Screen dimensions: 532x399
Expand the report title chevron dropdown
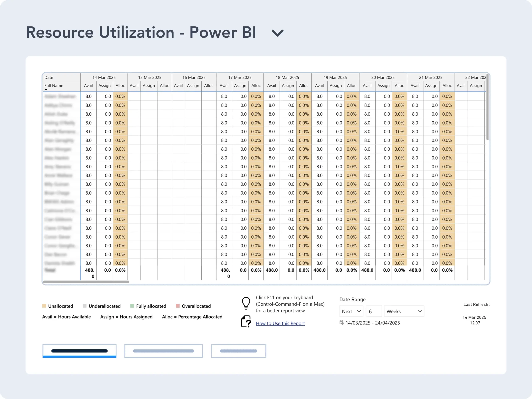click(277, 33)
